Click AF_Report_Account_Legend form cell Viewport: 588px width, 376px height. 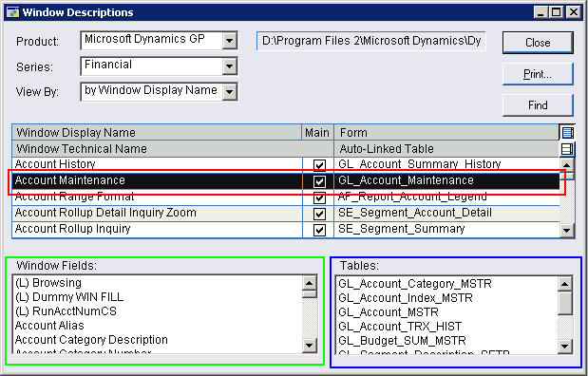click(446, 197)
